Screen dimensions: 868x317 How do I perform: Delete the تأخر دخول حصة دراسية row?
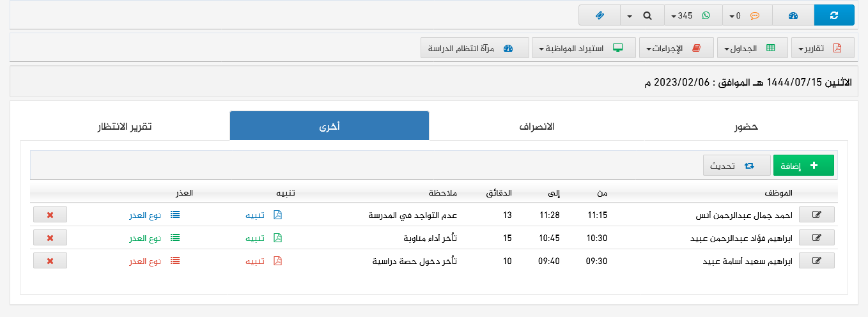50,261
